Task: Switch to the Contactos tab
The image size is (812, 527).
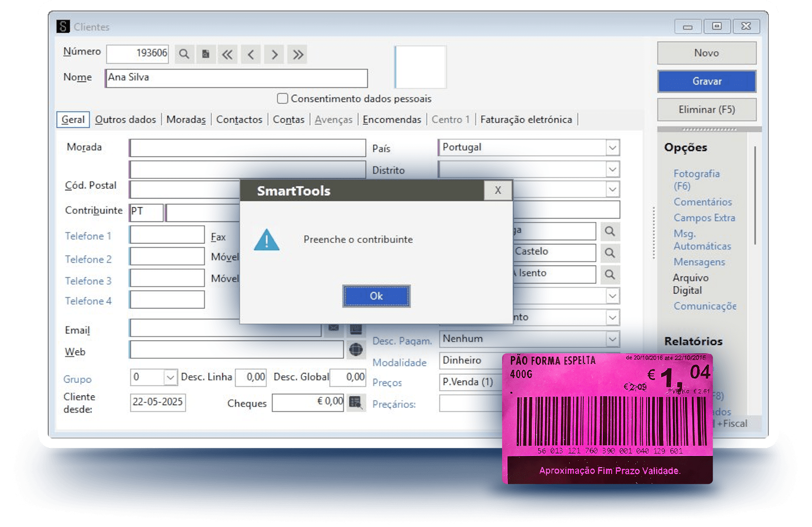Action: click(x=239, y=119)
